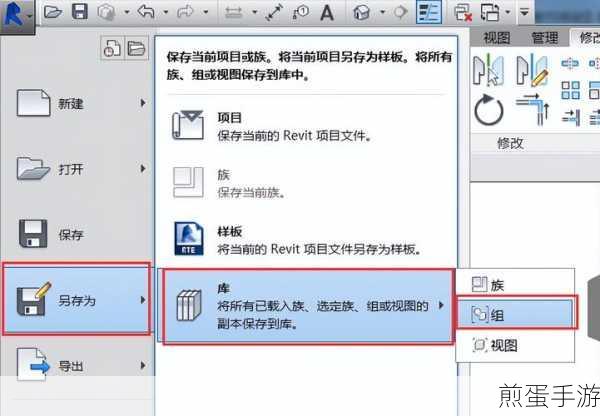The height and width of the screenshot is (416, 600).
Task: Expand the 导出 submenu arrow
Action: [143, 365]
